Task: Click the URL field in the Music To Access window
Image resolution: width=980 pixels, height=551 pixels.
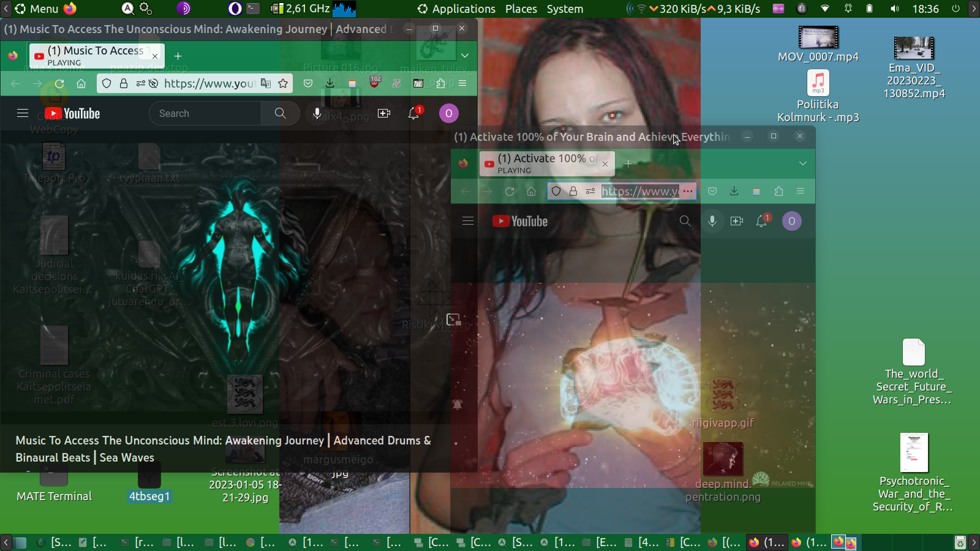Action: (209, 83)
